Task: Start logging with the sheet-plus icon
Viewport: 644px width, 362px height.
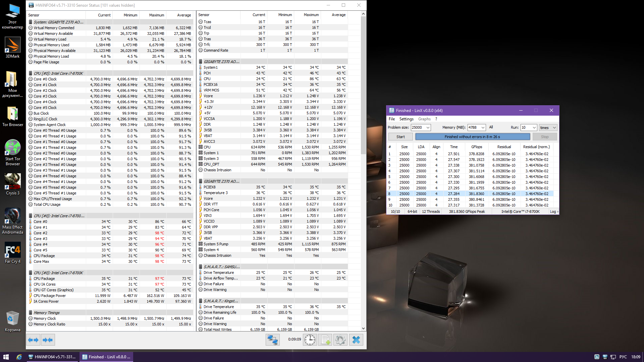Action: (325, 340)
